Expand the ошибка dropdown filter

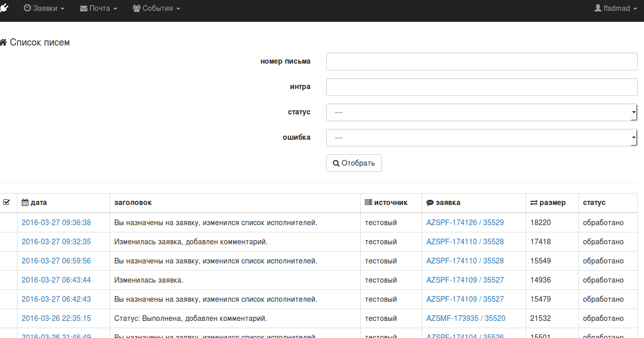481,138
